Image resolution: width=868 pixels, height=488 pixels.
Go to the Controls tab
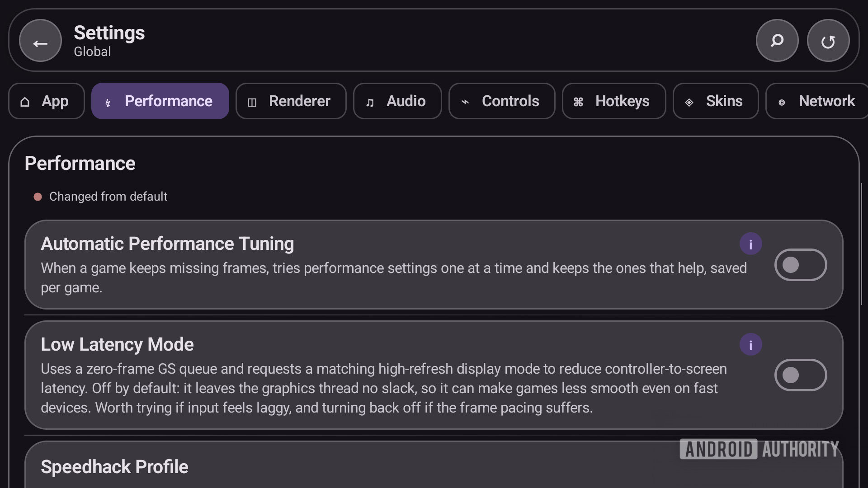pyautogui.click(x=502, y=101)
